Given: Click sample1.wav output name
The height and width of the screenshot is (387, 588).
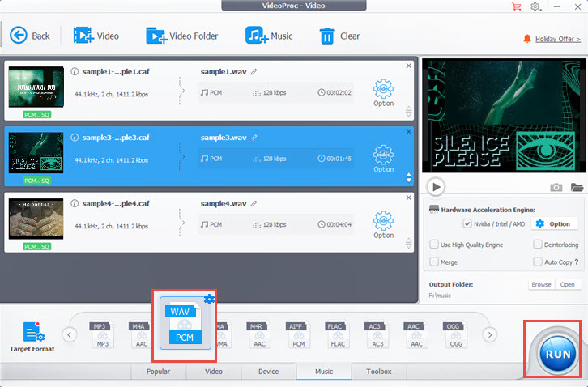Looking at the screenshot, I should coord(224,71).
